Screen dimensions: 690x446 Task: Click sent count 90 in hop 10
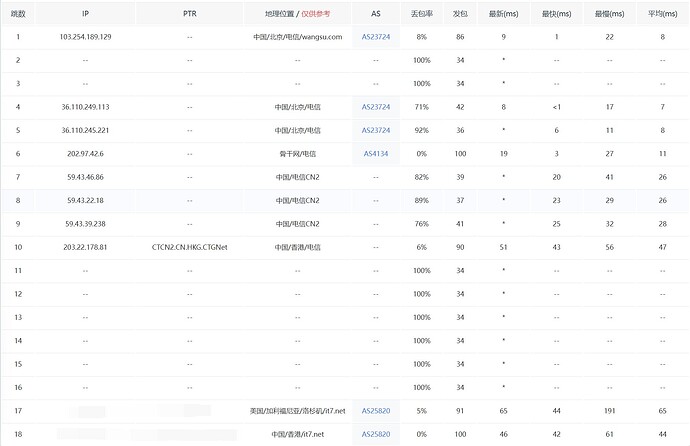pos(460,247)
